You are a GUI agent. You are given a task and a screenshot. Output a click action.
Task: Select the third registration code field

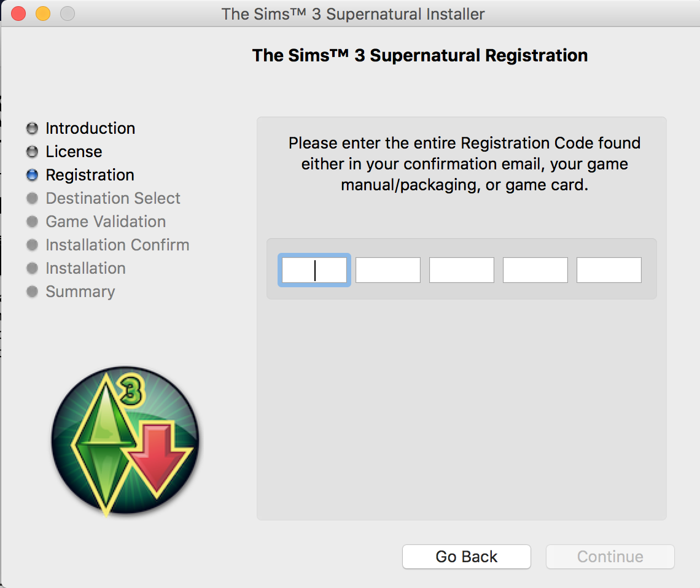click(x=462, y=270)
